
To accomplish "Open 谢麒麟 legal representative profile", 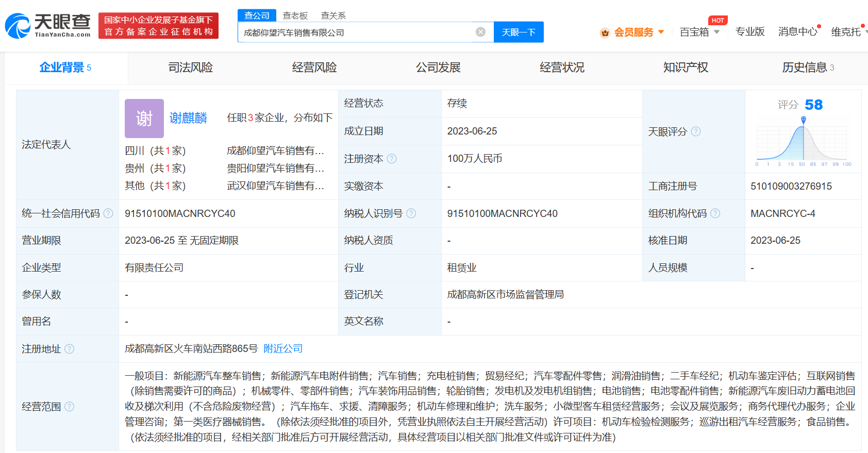I will click(188, 118).
